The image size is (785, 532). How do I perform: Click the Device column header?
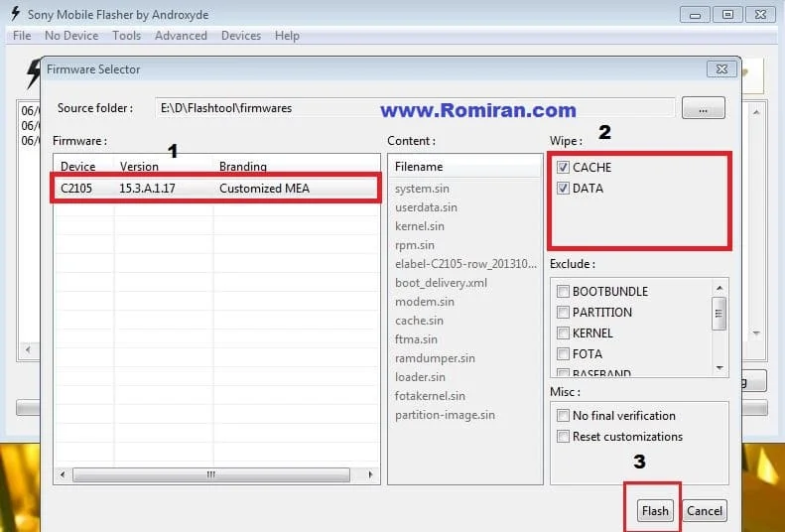77,166
